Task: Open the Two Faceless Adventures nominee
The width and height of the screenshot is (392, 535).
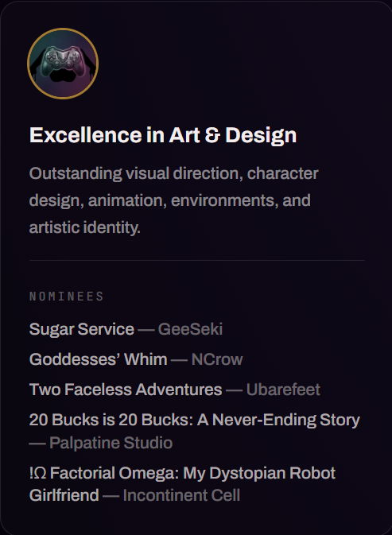Action: 126,390
